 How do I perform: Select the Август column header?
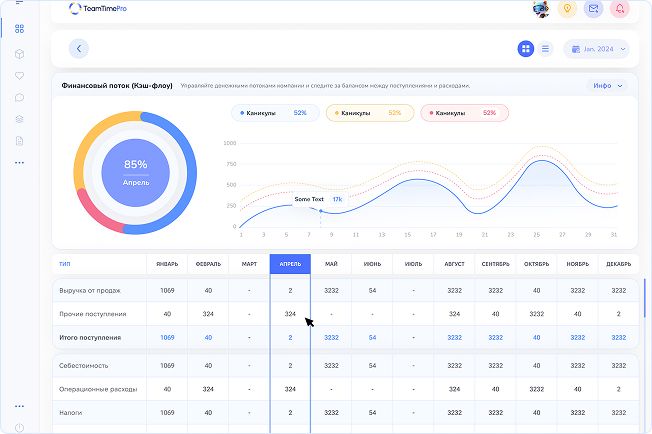pos(454,264)
